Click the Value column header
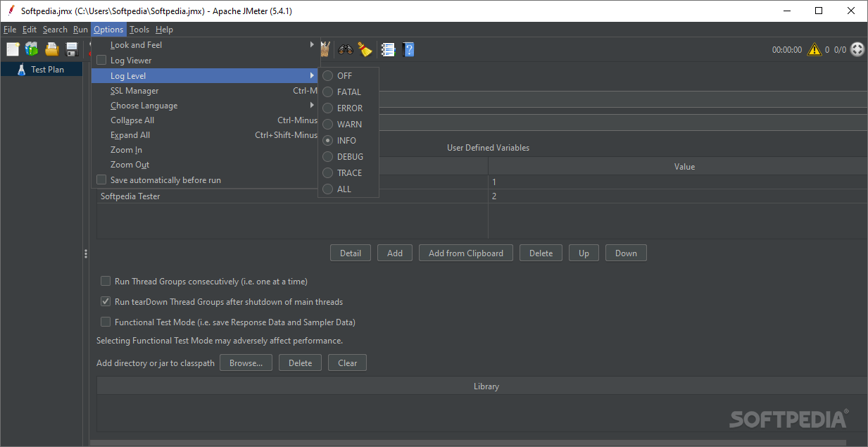The width and height of the screenshot is (868, 447). pos(678,167)
